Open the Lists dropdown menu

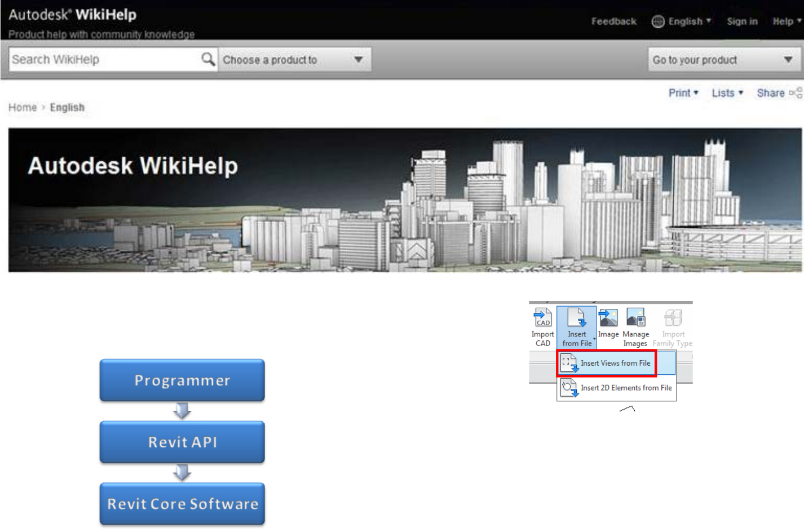727,93
